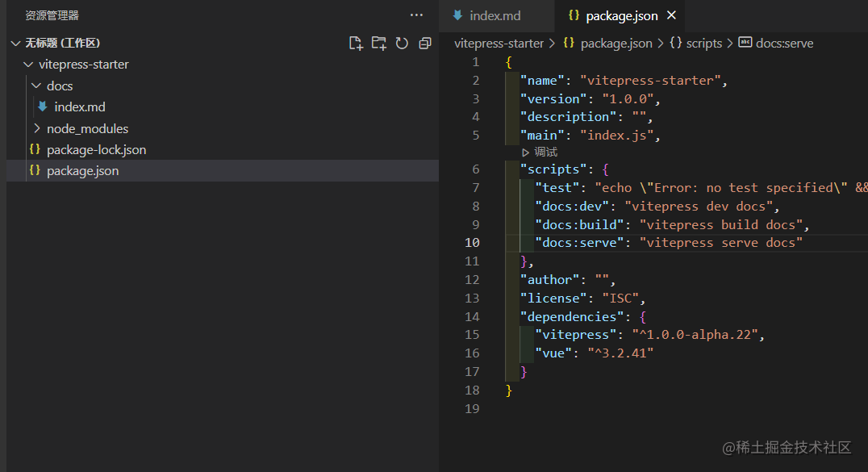Click the braces icon on package.json tab
This screenshot has height=472, width=868.
(574, 15)
